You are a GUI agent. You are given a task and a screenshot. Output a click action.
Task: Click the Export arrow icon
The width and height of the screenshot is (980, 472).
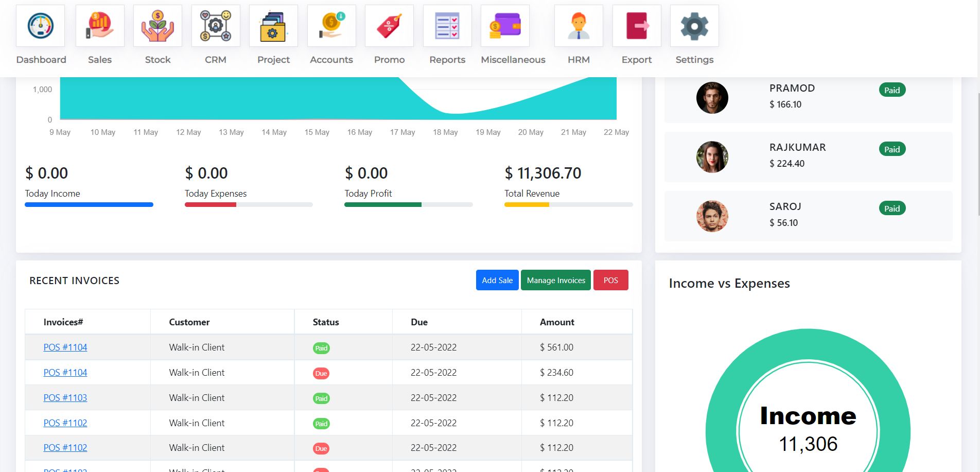[x=637, y=26]
